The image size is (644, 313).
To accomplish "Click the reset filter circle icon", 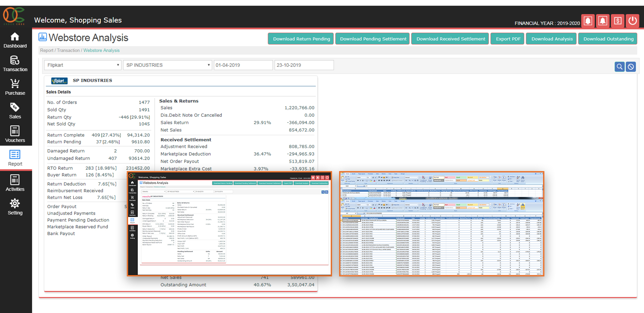I will coord(631,67).
